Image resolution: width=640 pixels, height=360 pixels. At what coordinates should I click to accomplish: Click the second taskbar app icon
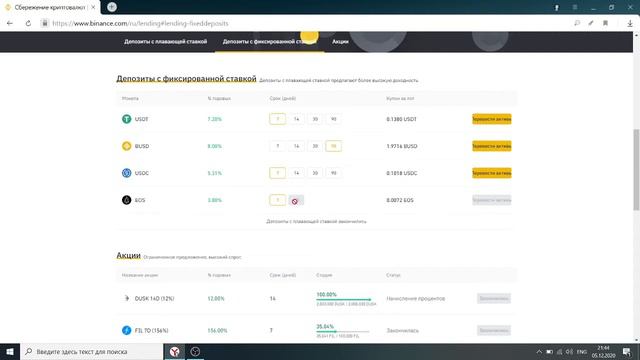[195, 351]
